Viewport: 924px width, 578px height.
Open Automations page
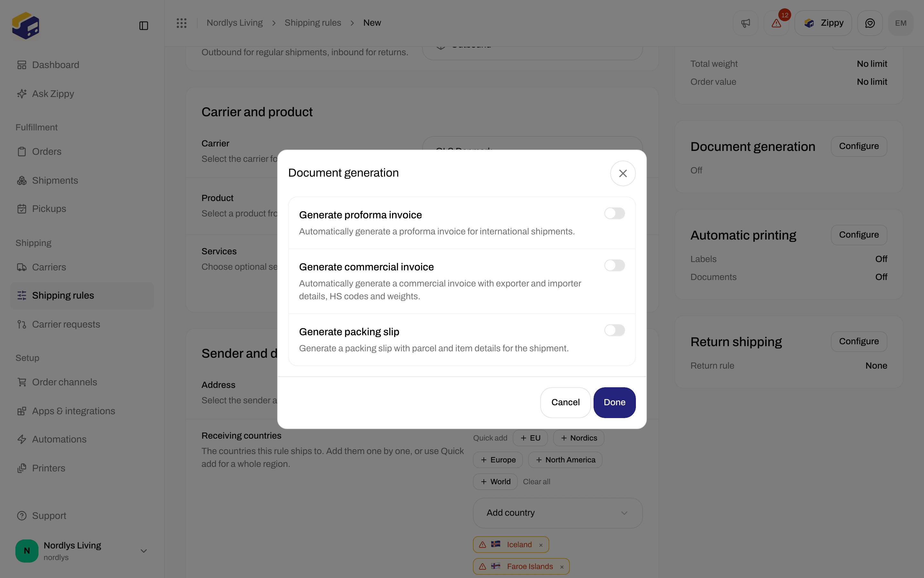pos(82,440)
